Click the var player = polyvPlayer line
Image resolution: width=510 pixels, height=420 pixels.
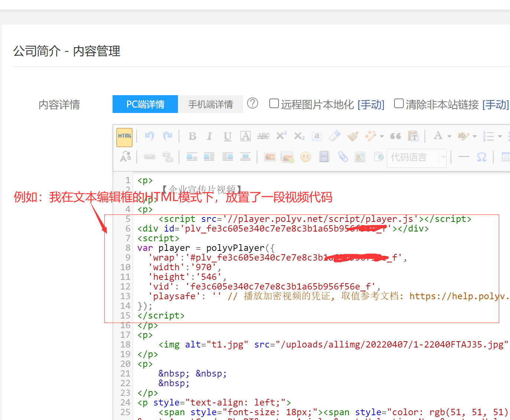206,248
